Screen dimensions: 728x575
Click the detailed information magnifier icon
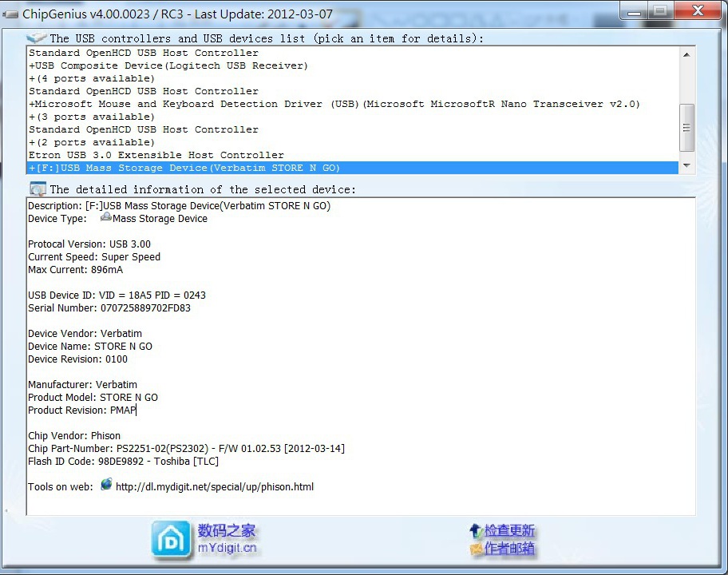point(38,189)
